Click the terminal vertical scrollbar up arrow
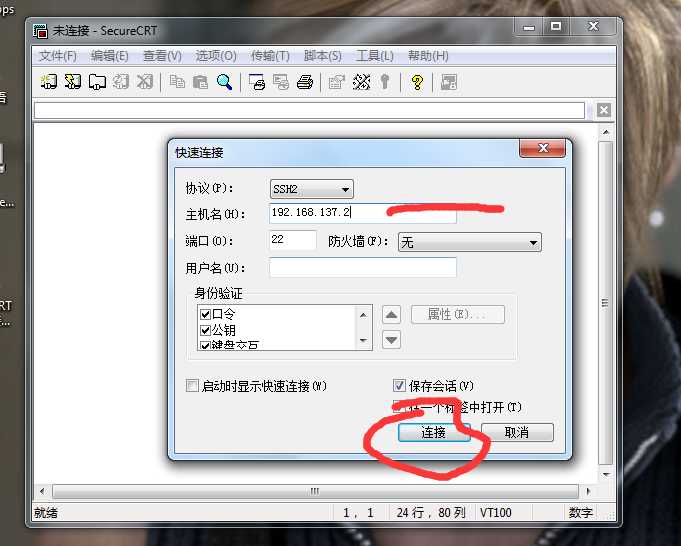 (x=606, y=132)
